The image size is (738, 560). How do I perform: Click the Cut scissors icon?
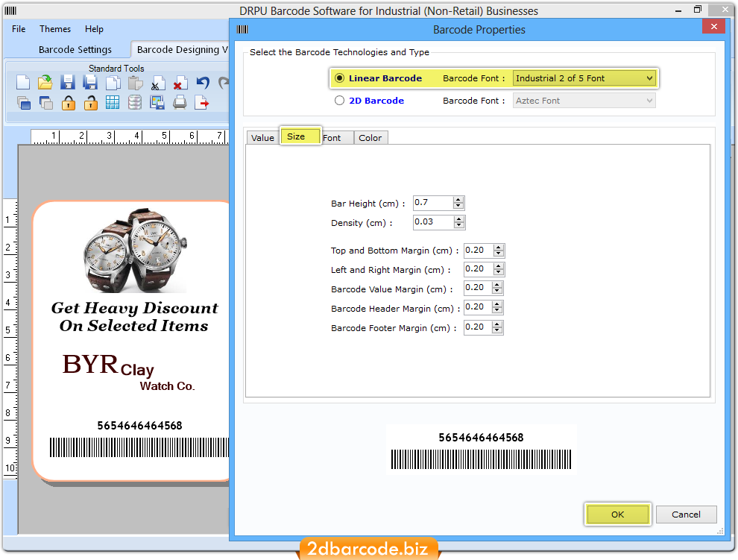pos(158,83)
